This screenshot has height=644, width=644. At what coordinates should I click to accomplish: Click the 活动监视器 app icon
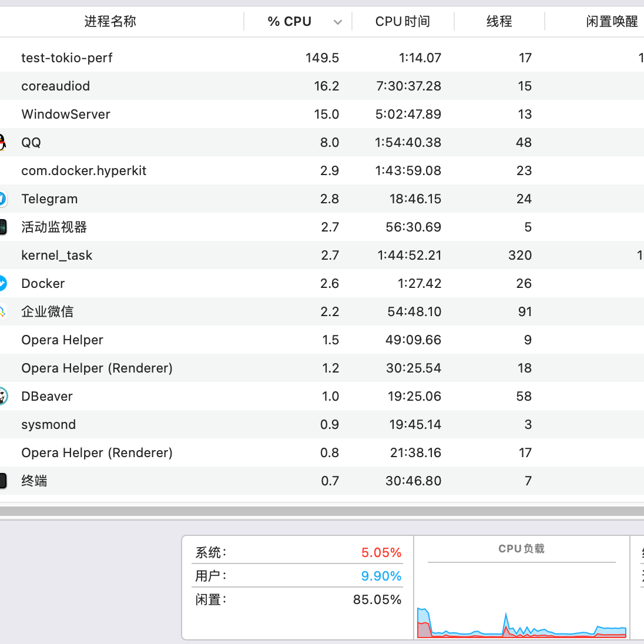click(3, 227)
